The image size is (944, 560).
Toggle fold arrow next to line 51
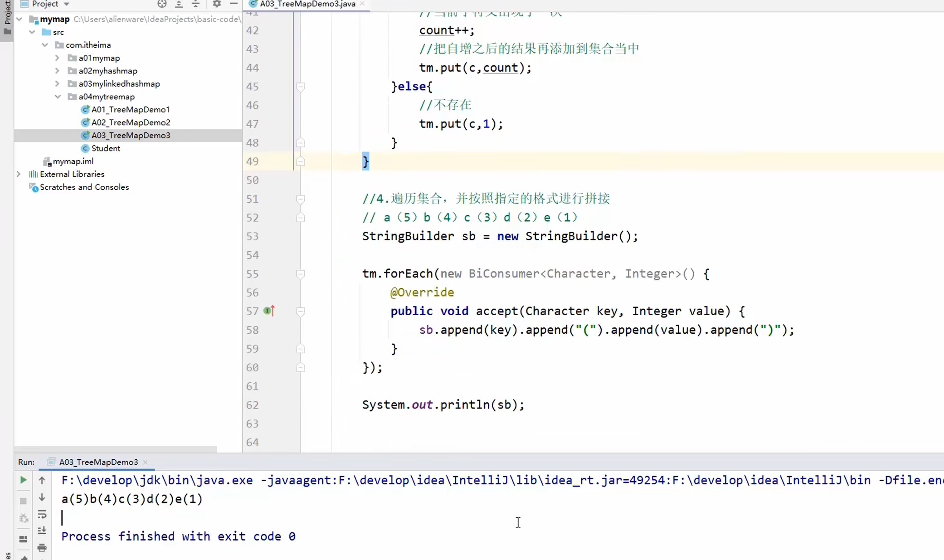301,199
